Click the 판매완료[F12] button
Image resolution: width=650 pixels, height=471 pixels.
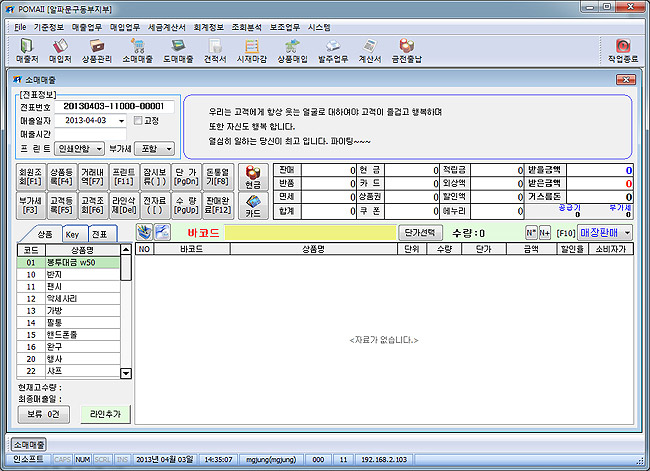218,206
